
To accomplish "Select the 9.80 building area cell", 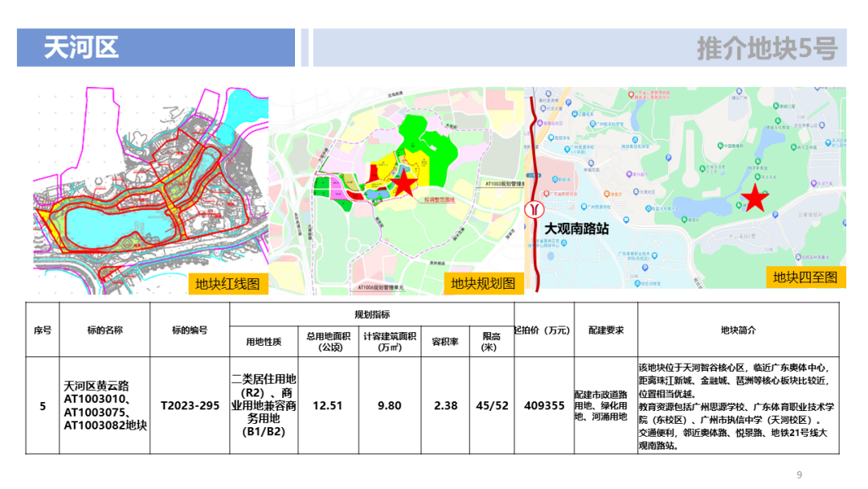I will click(x=389, y=406).
